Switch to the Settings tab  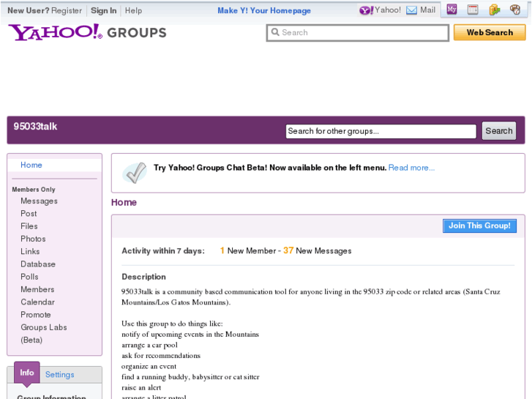[60, 375]
